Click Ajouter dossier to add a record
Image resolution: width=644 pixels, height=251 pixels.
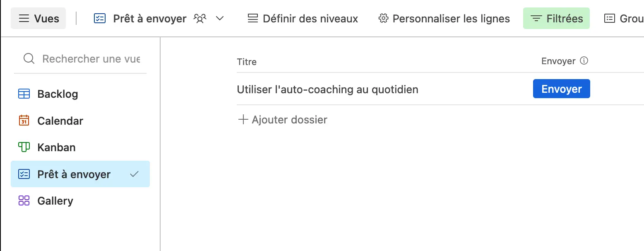(289, 120)
